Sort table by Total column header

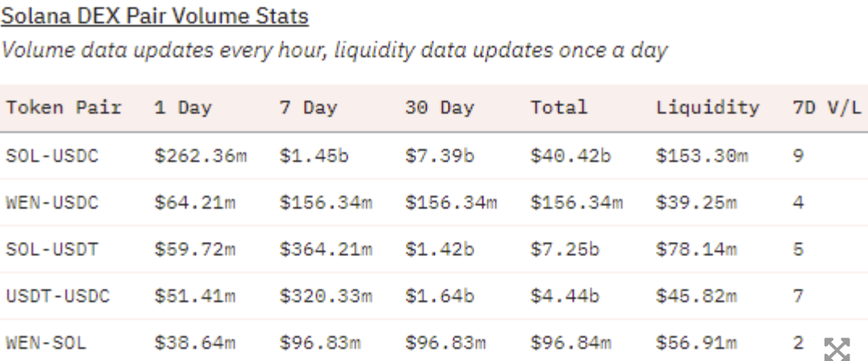coord(558,107)
